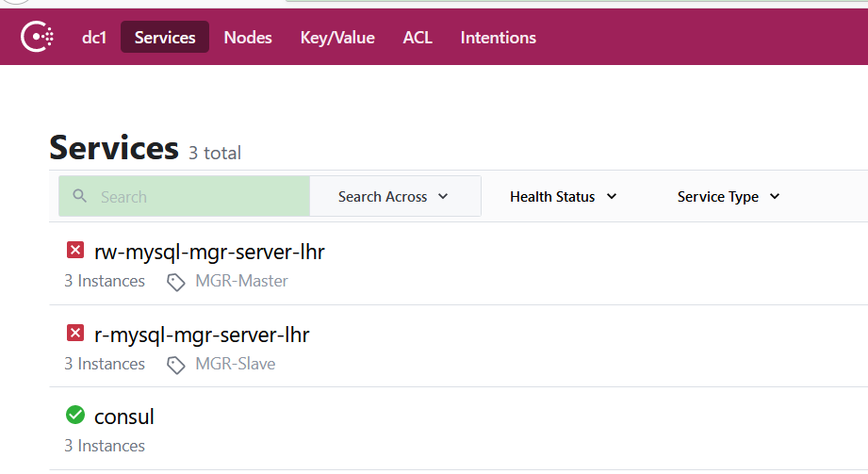
Task: Go to the ACL tab
Action: (x=418, y=38)
